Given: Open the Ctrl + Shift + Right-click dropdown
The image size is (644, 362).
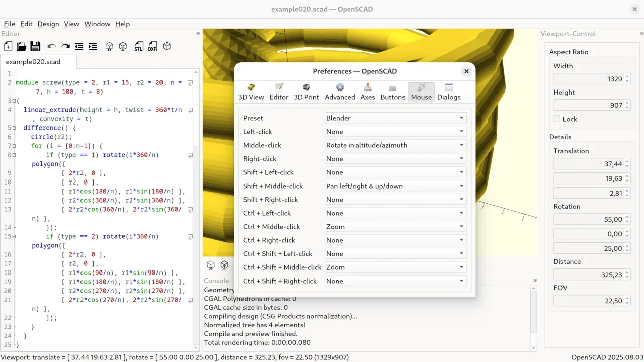Looking at the screenshot, I should pyautogui.click(x=395, y=281).
